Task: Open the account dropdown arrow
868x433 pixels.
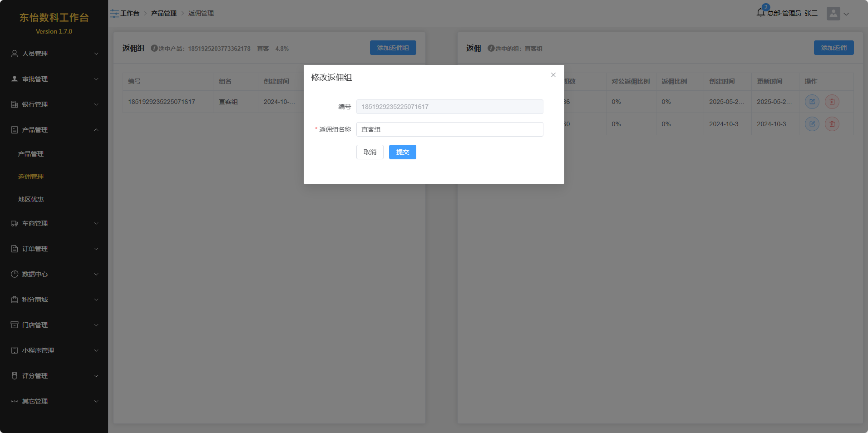Action: [x=846, y=14]
